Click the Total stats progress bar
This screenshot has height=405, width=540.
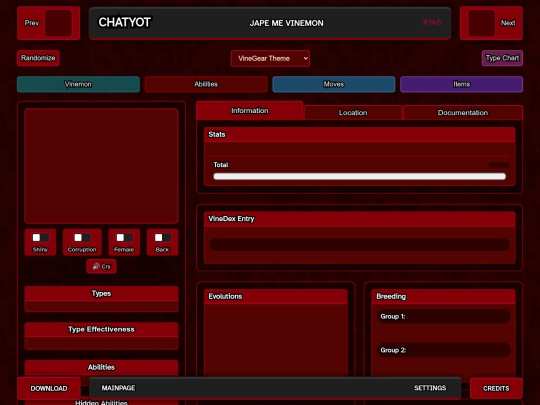point(360,176)
